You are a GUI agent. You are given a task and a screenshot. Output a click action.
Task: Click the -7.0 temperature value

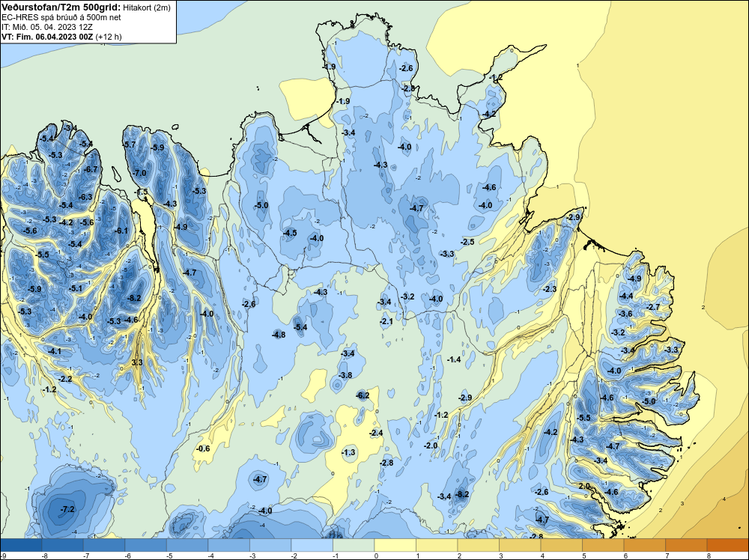click(139, 173)
